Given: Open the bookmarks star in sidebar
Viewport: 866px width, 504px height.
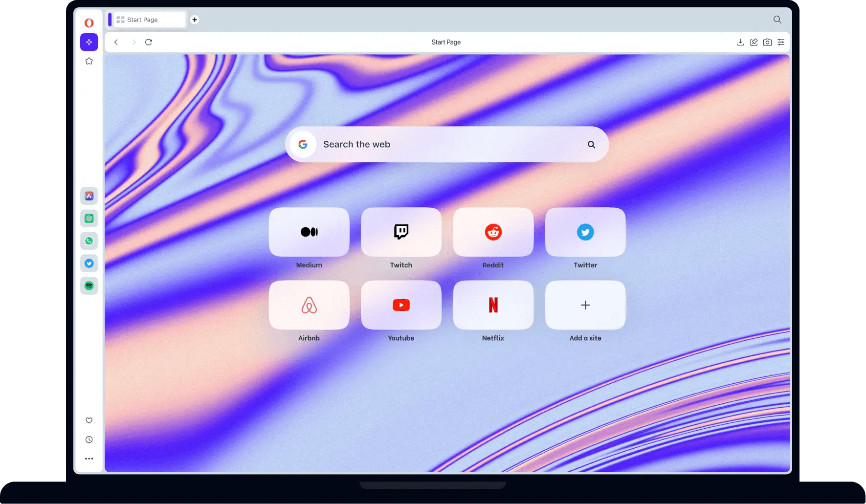Looking at the screenshot, I should coord(89,61).
